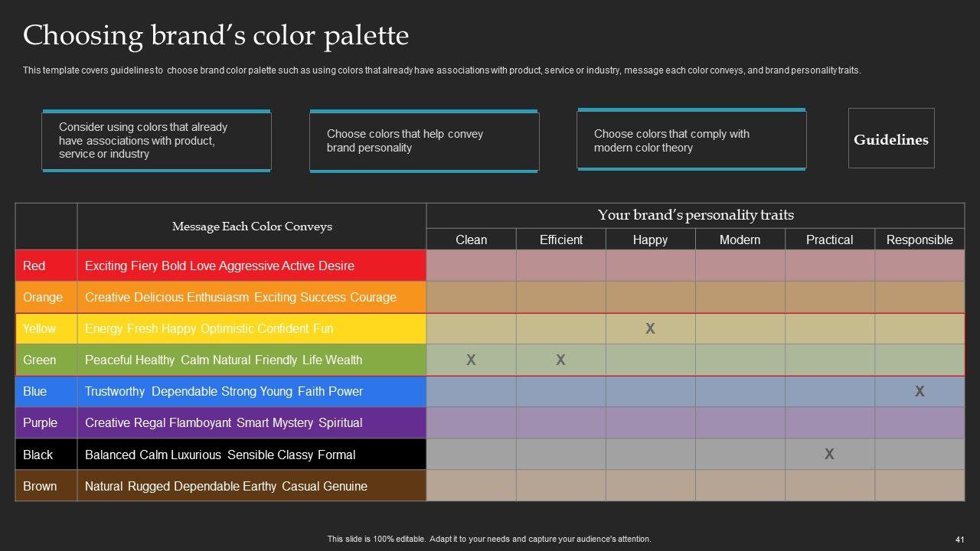
Task: Select the X in the Blue row under Responsible
Action: [x=920, y=391]
